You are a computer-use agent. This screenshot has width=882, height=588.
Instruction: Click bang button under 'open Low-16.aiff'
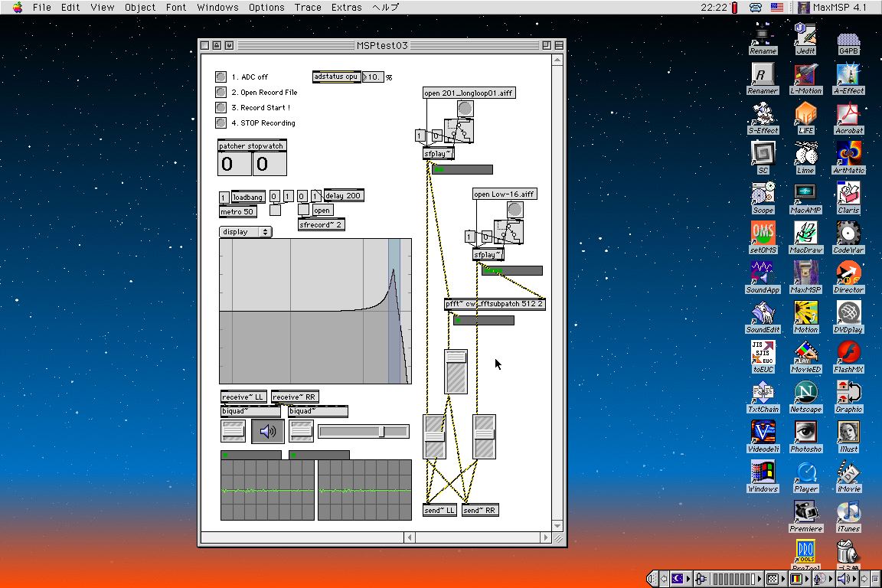tap(514, 210)
